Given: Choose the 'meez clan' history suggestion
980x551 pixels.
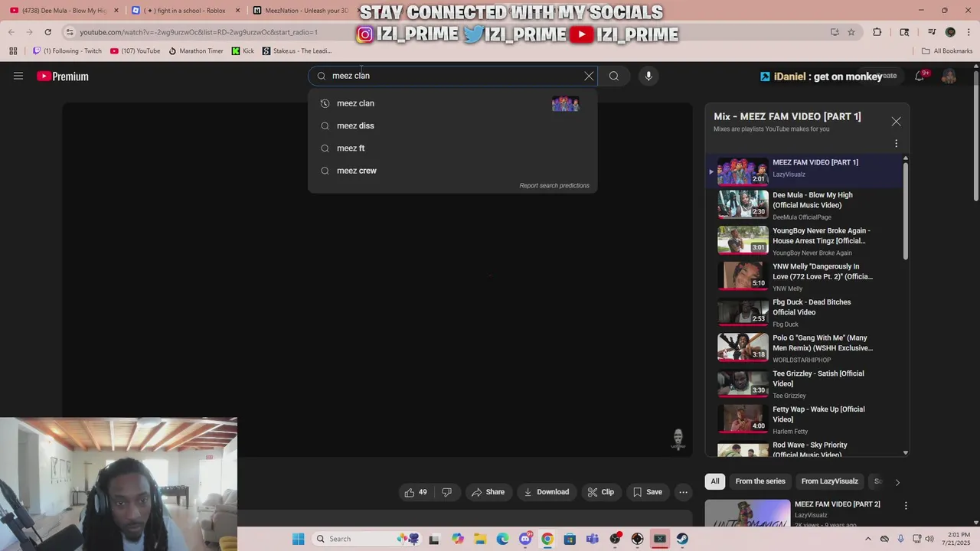Looking at the screenshot, I should 452,103.
